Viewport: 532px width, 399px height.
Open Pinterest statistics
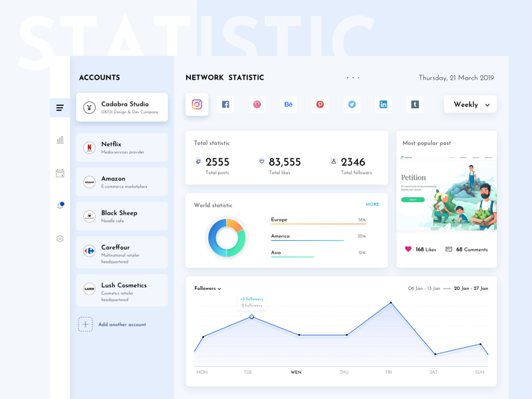coord(320,104)
